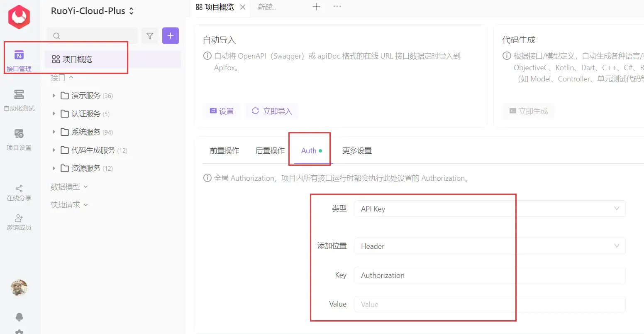Switch to the 后置操作 tab
This screenshot has height=334, width=644.
(270, 151)
